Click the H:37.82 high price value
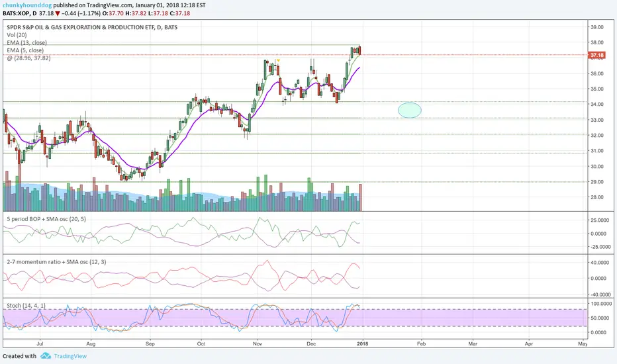 [136, 13]
